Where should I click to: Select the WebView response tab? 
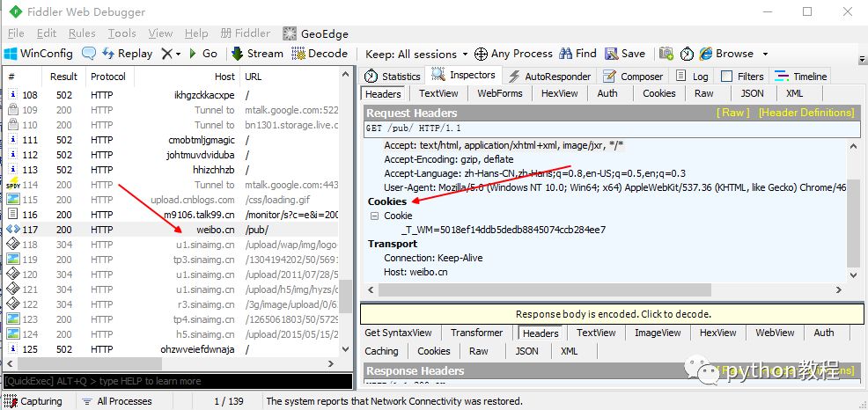pyautogui.click(x=775, y=333)
